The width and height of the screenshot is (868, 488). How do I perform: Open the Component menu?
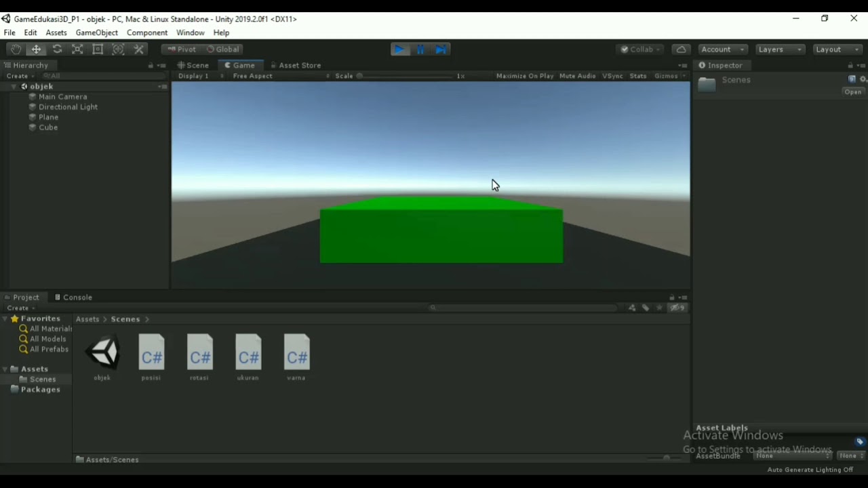pyautogui.click(x=147, y=33)
